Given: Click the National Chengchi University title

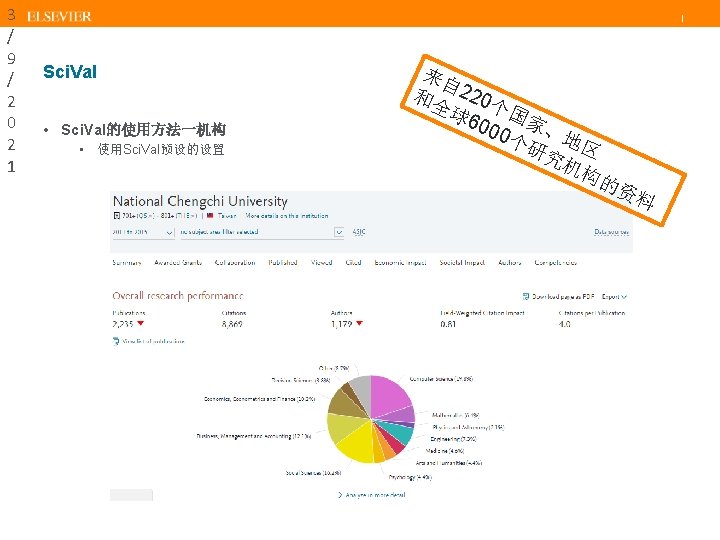Looking at the screenshot, I should pos(200,201).
